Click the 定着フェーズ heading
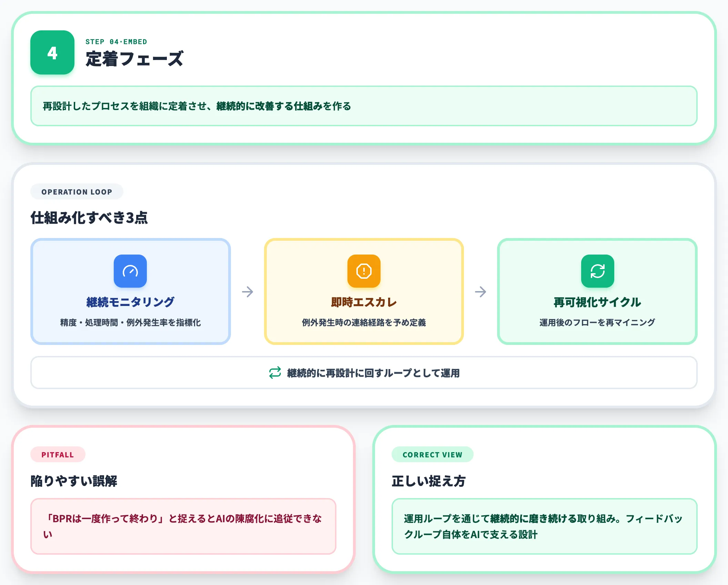The width and height of the screenshot is (728, 585). [x=135, y=59]
